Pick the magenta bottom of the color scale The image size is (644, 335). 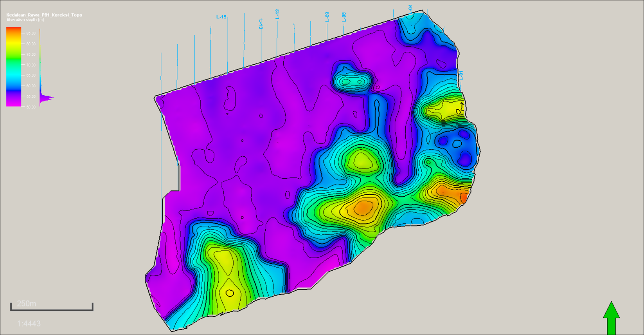(x=14, y=104)
